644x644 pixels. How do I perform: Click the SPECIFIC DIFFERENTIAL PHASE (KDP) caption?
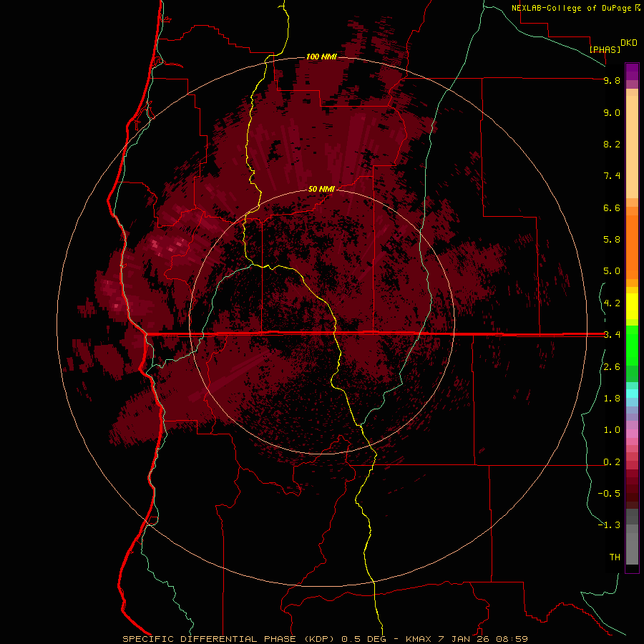(x=227, y=639)
